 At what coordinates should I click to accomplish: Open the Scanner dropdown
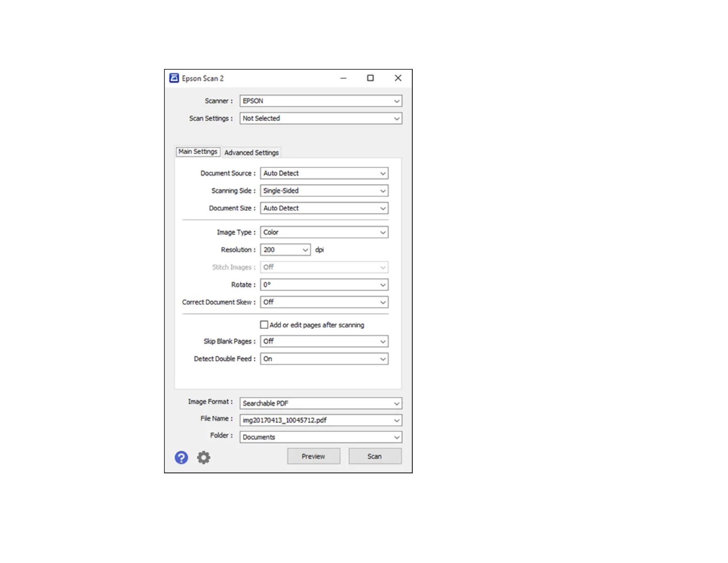tap(321, 101)
